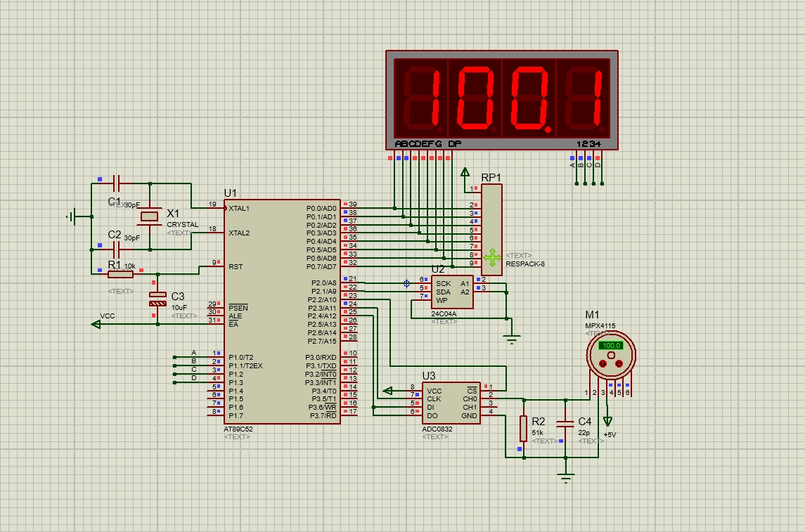
Task: Select capacitor C1 symbol
Action: (x=116, y=183)
